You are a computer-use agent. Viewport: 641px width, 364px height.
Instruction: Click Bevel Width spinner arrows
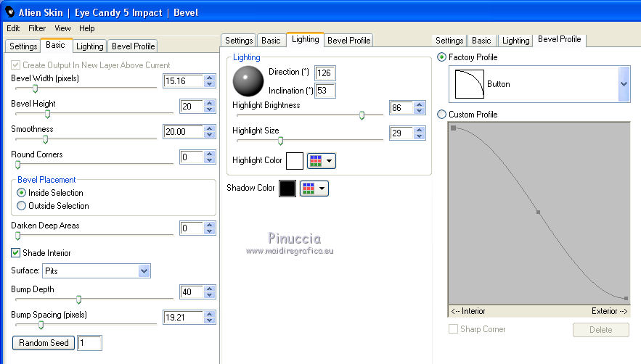click(x=209, y=81)
